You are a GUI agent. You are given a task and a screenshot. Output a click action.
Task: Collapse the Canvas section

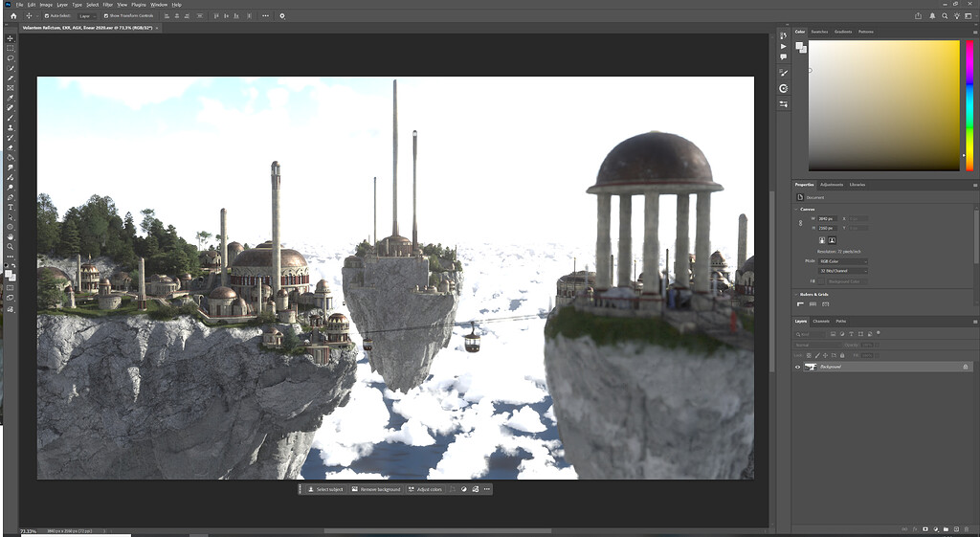click(x=796, y=209)
